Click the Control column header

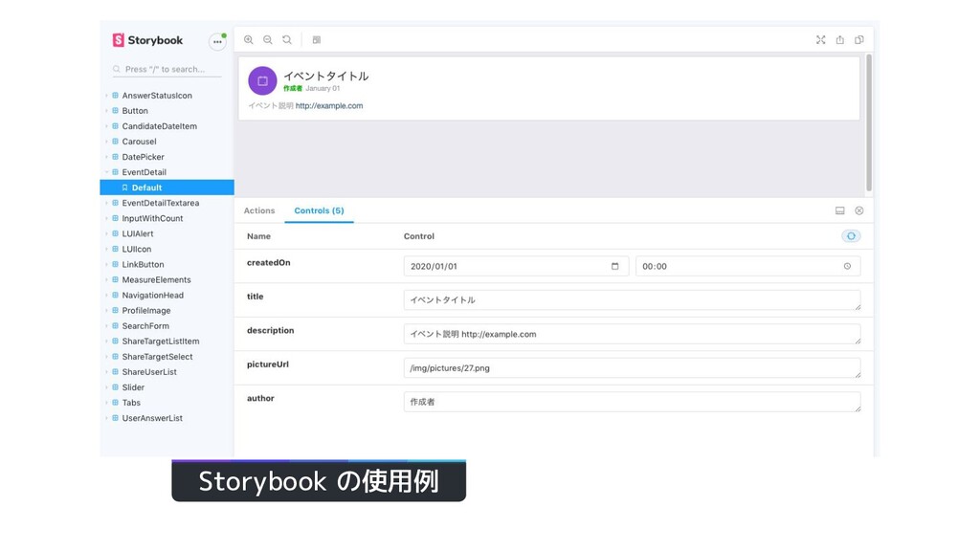point(419,236)
